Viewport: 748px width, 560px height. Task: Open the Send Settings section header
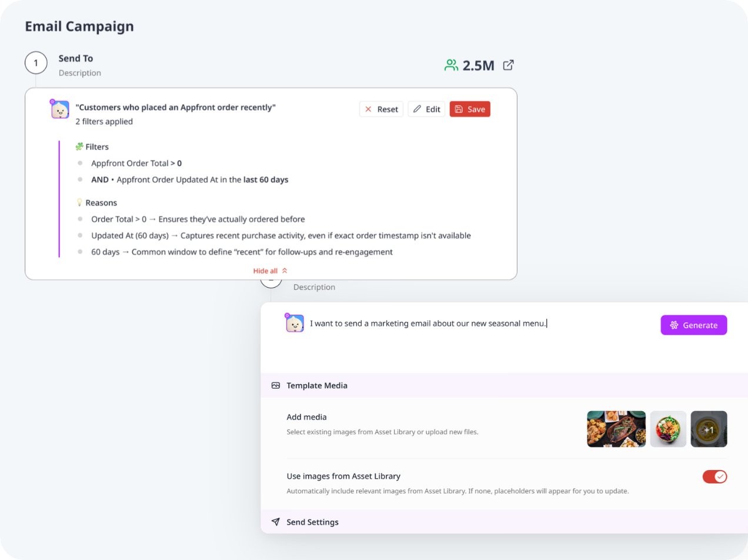(504, 522)
